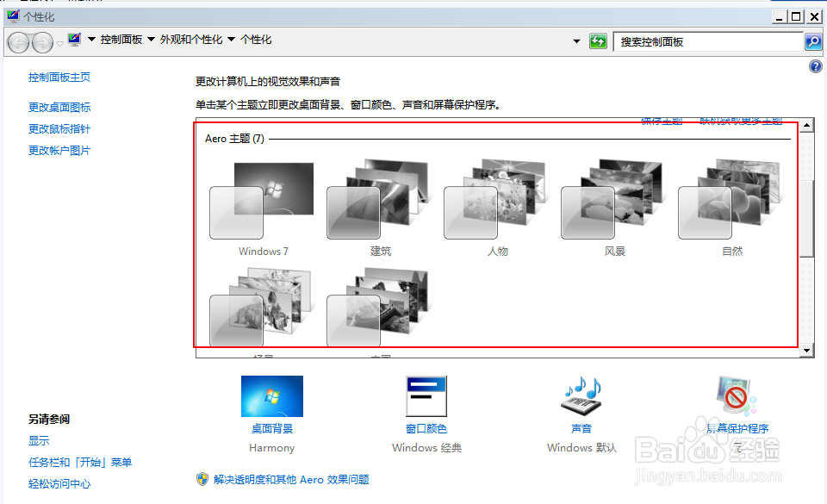Image resolution: width=827 pixels, height=504 pixels.
Task: Open 控制面板主页 link
Action: [59, 78]
